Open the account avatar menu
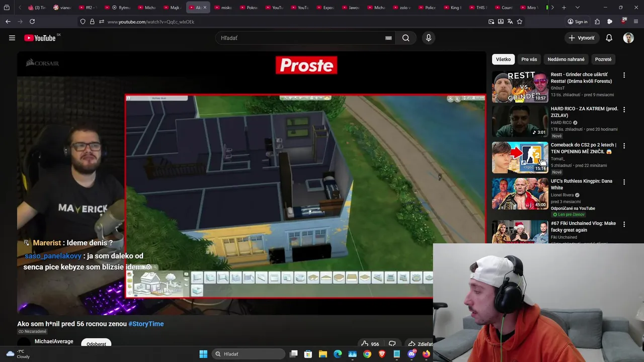 pos(628,38)
